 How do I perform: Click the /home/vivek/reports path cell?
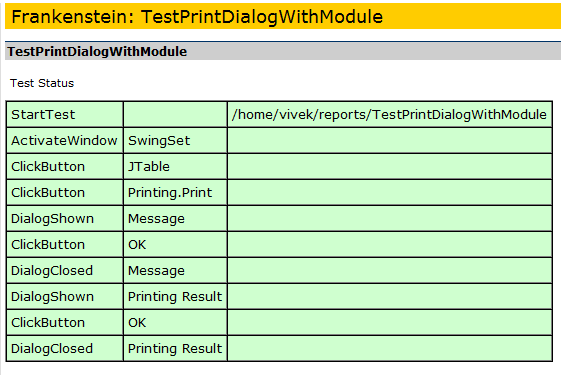[390, 115]
